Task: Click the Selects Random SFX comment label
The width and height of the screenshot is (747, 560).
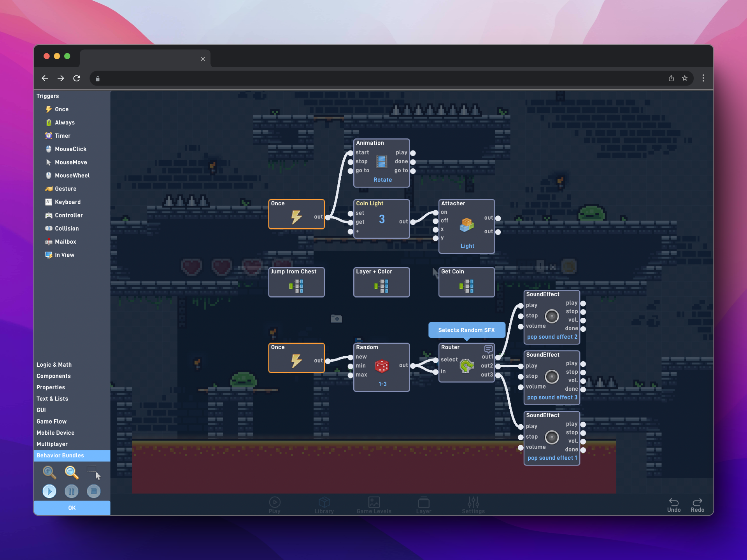Action: (466, 330)
